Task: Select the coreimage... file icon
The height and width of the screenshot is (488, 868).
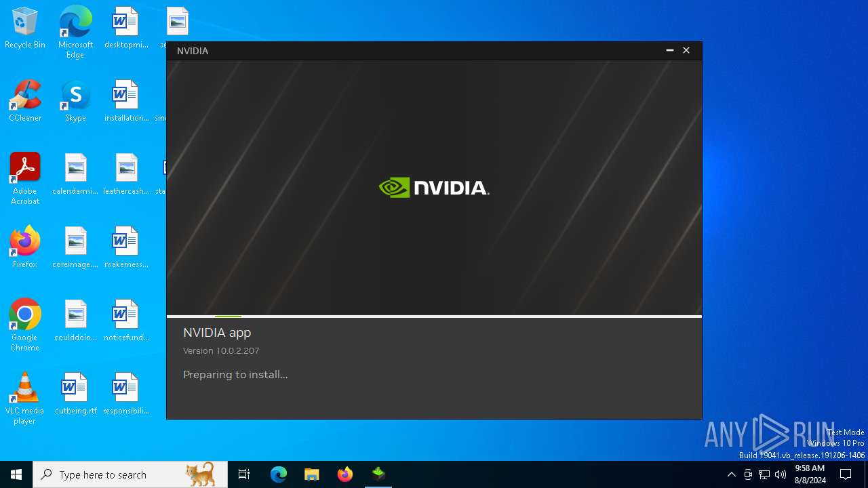Action: click(75, 248)
